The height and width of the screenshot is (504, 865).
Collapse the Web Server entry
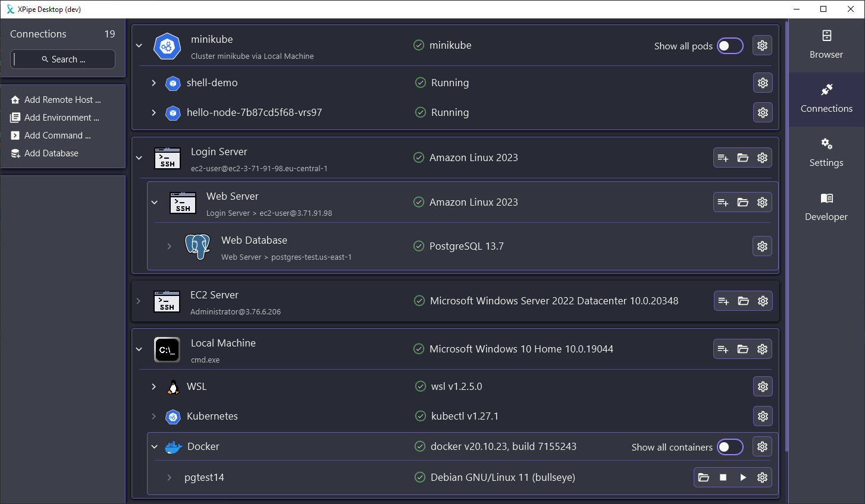click(x=155, y=202)
